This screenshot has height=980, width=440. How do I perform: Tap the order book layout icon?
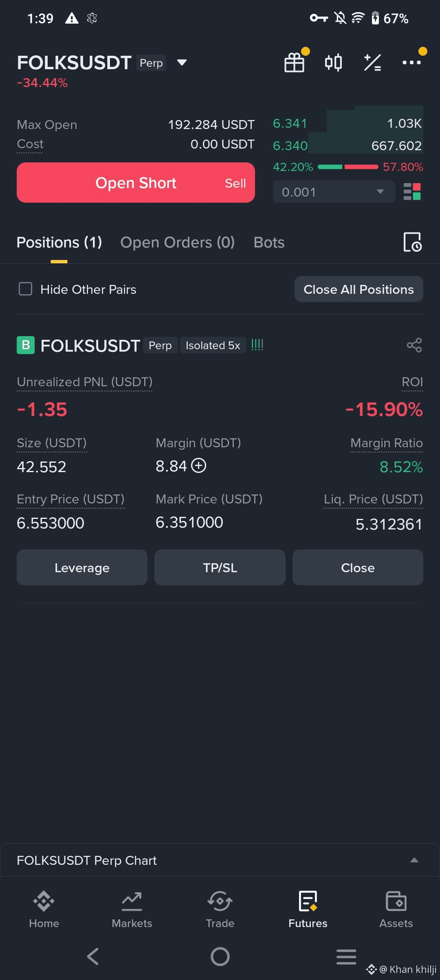(x=412, y=192)
